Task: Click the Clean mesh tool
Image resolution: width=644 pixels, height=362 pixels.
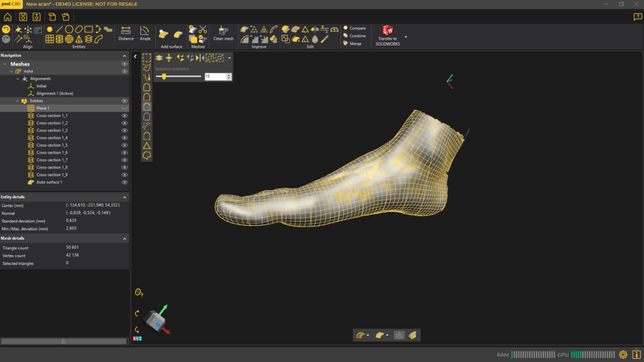Action: point(223,33)
